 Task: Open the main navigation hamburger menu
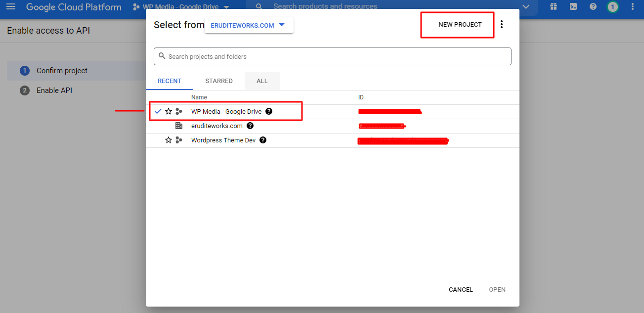coord(11,7)
